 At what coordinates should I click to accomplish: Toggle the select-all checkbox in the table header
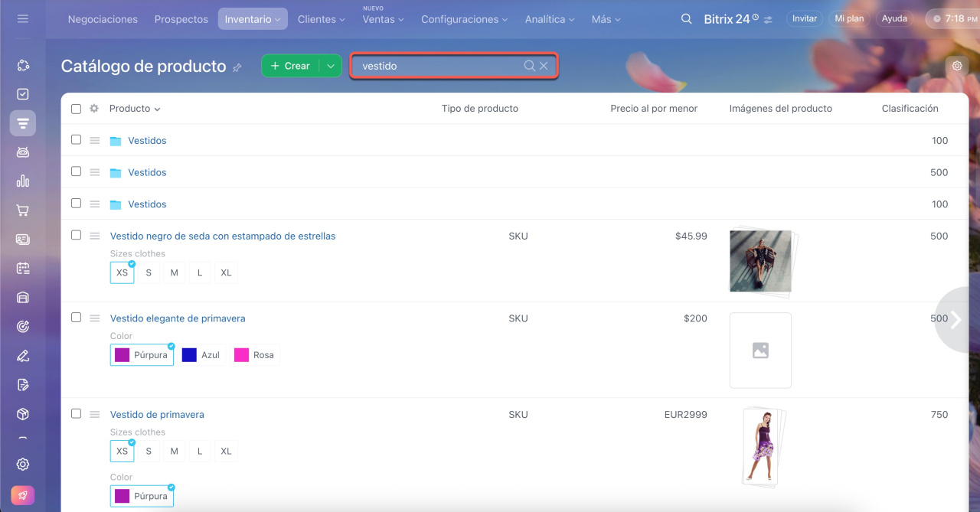[x=76, y=109]
